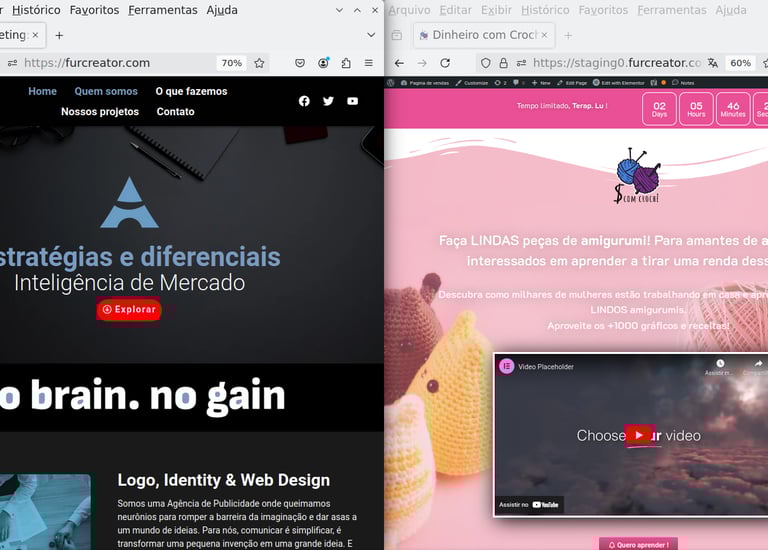Viewport: 768px width, 550px height.
Task: Open the Firefox hamburger menu in left window
Action: 369,63
